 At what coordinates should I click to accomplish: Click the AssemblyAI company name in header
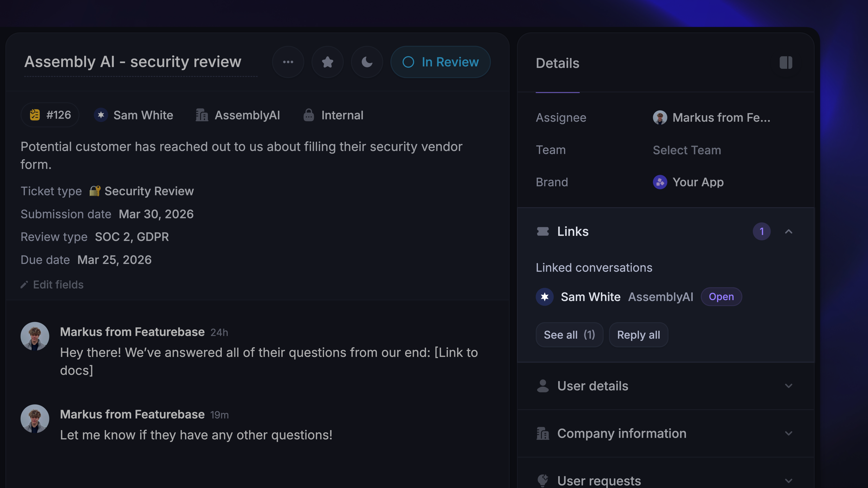(247, 115)
